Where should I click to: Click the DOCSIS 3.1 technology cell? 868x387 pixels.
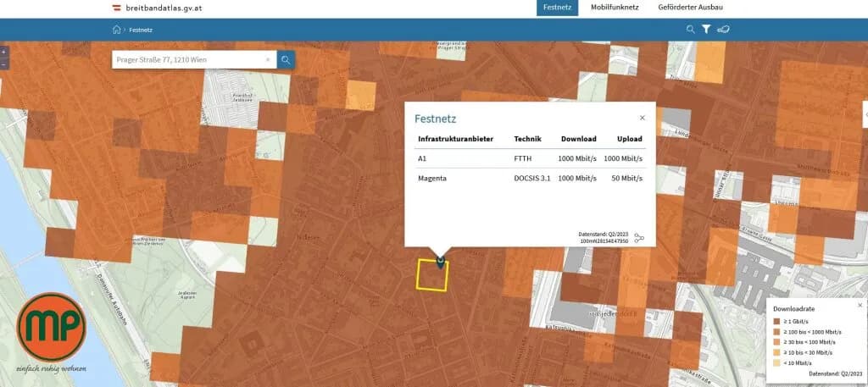point(532,179)
